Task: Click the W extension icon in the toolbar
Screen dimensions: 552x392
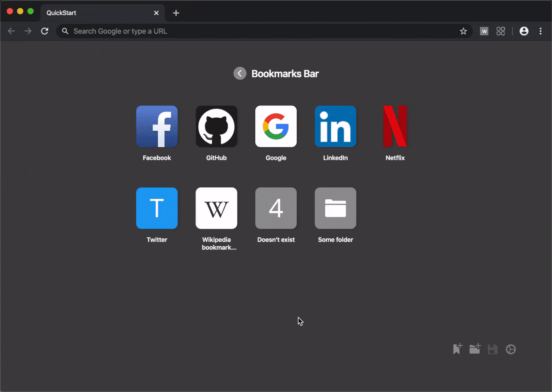Action: (484, 31)
